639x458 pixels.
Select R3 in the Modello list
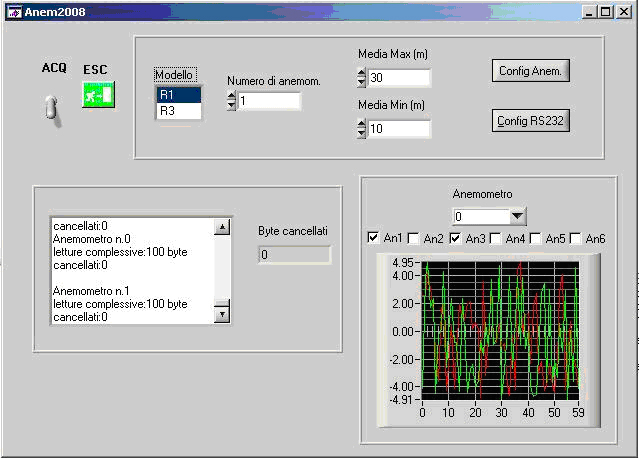pyautogui.click(x=178, y=111)
